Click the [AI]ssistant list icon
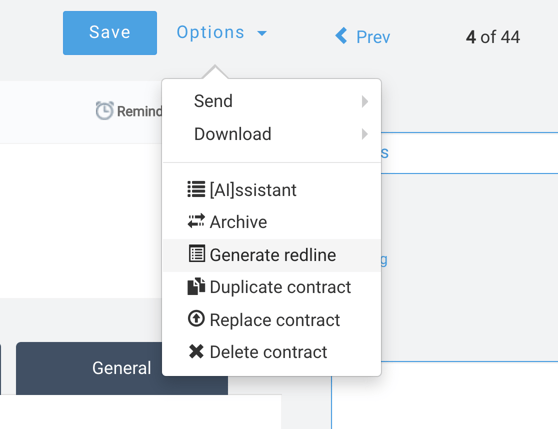Image resolution: width=558 pixels, height=429 pixels. click(x=196, y=189)
